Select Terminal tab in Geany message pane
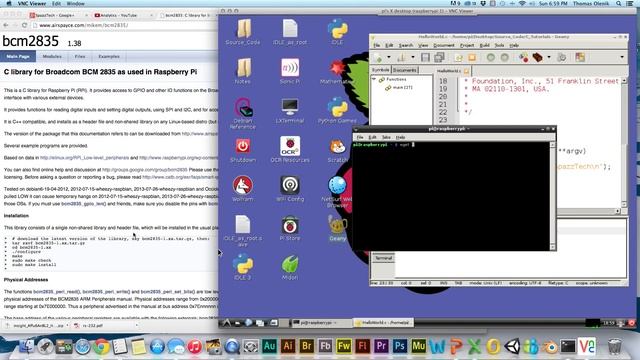The image size is (640, 360). (383, 258)
